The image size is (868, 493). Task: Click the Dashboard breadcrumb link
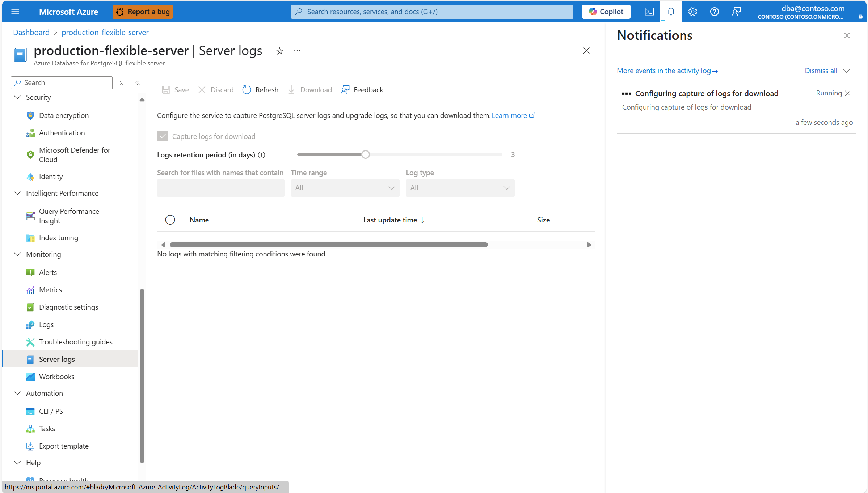[31, 33]
